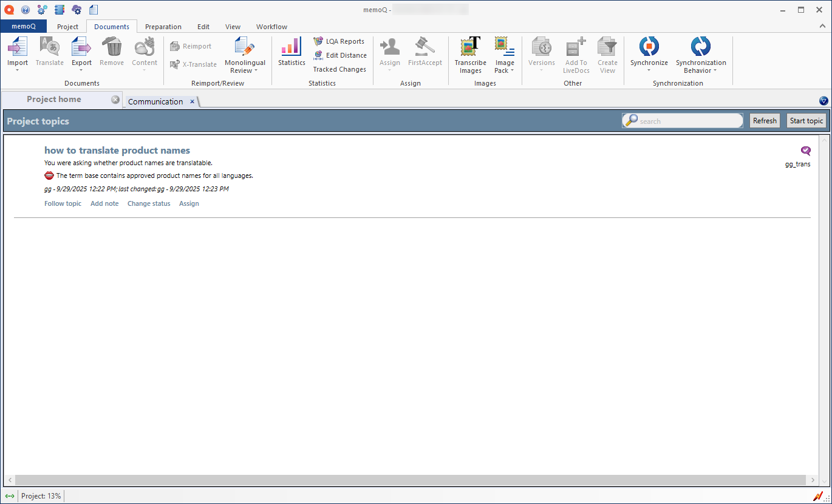
Task: Open the Workflow ribbon tab
Action: 271,27
